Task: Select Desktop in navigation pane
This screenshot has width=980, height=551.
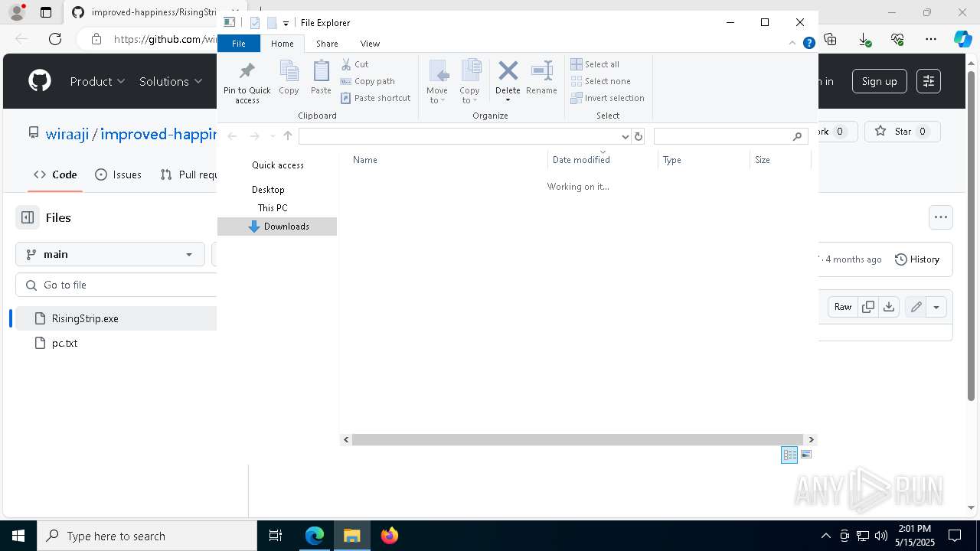Action: [268, 190]
